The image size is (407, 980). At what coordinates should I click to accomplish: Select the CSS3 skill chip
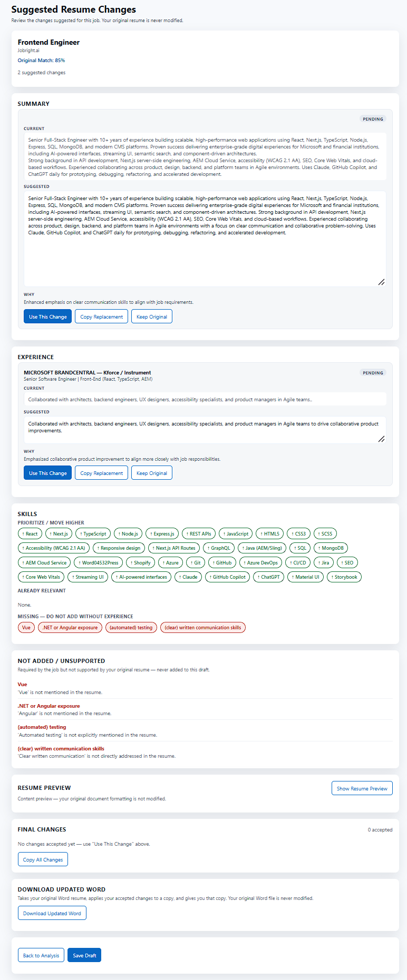[x=299, y=533]
